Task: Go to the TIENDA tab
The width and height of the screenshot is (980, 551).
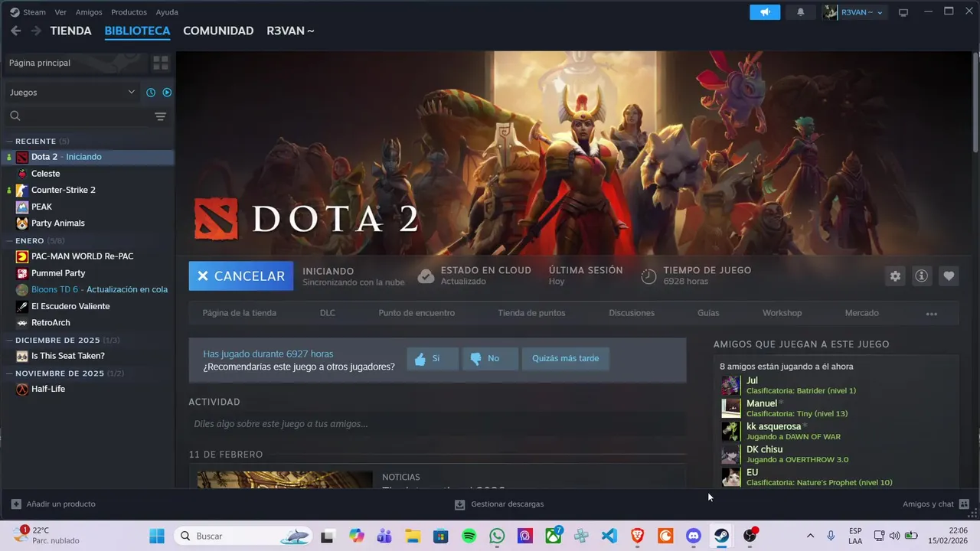Action: point(70,31)
